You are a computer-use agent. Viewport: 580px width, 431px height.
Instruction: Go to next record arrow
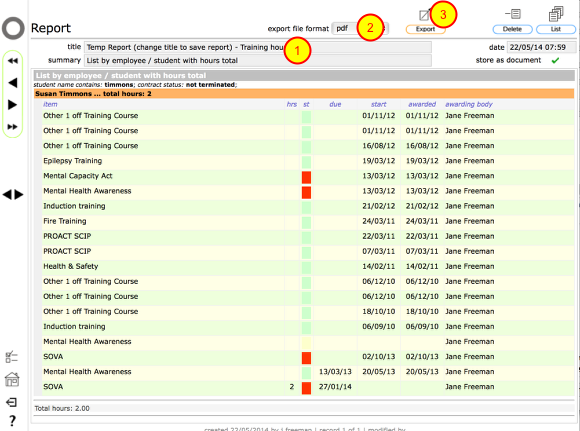click(13, 105)
